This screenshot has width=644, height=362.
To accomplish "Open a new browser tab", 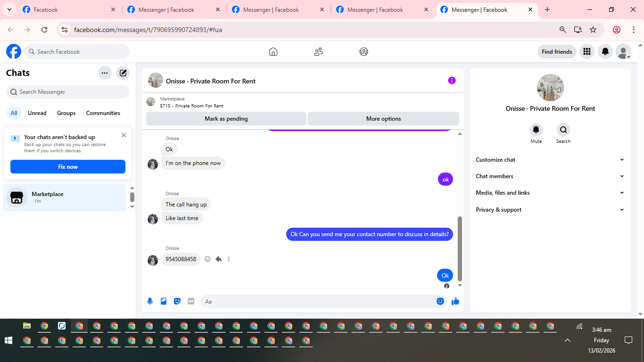I will 547,9.
